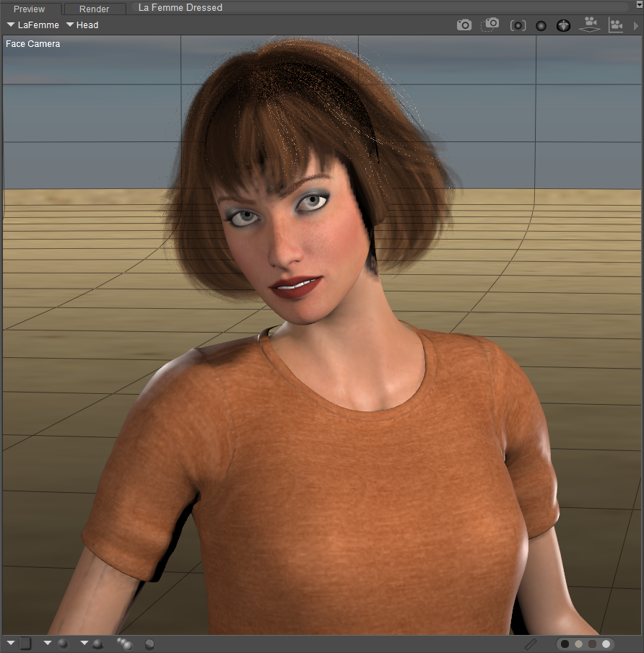Click the beige color dot
This screenshot has height=653, width=644.
click(x=578, y=644)
